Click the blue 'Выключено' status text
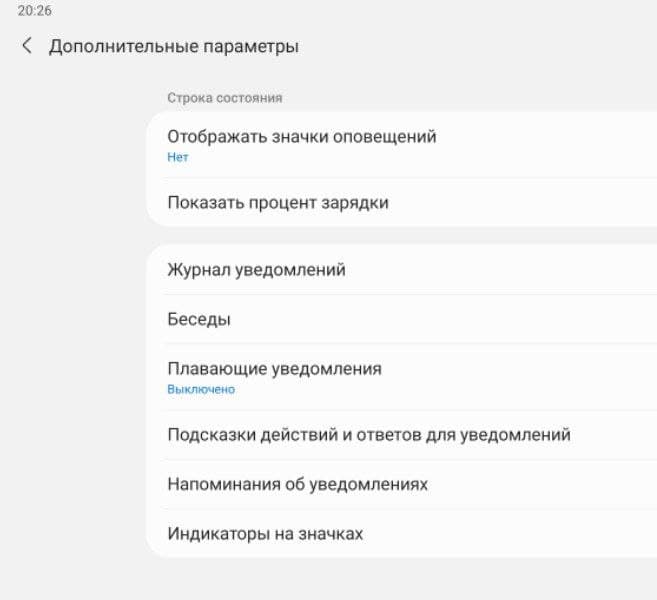The image size is (657, 600). 200,389
